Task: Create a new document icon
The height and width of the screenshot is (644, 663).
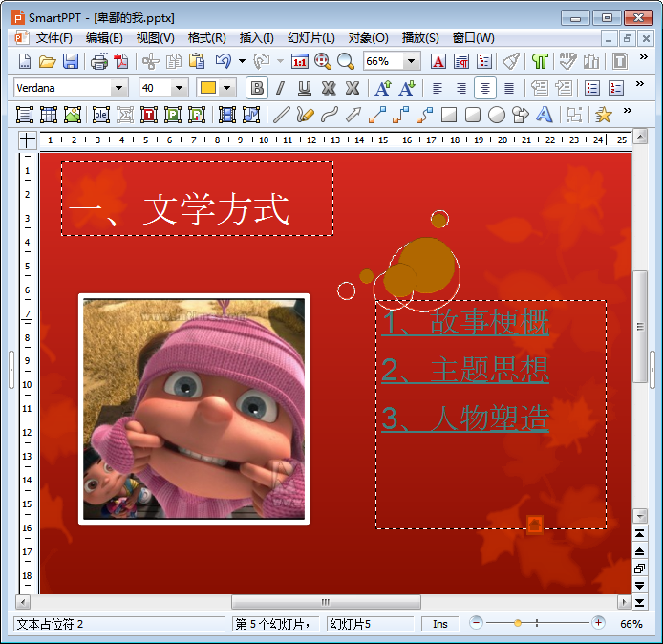Action: click(x=25, y=62)
